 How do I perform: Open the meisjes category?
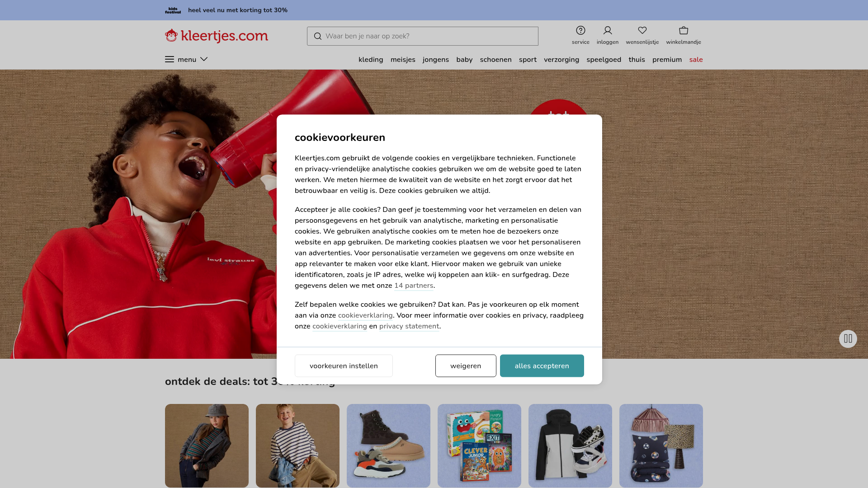[x=403, y=60]
